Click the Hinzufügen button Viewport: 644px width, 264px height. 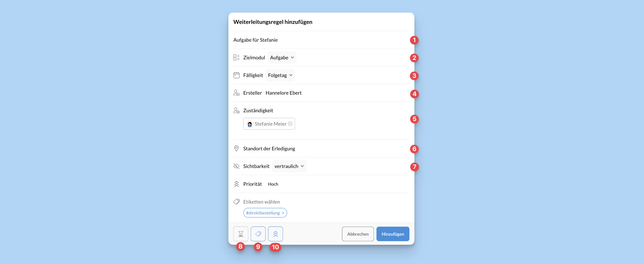392,234
